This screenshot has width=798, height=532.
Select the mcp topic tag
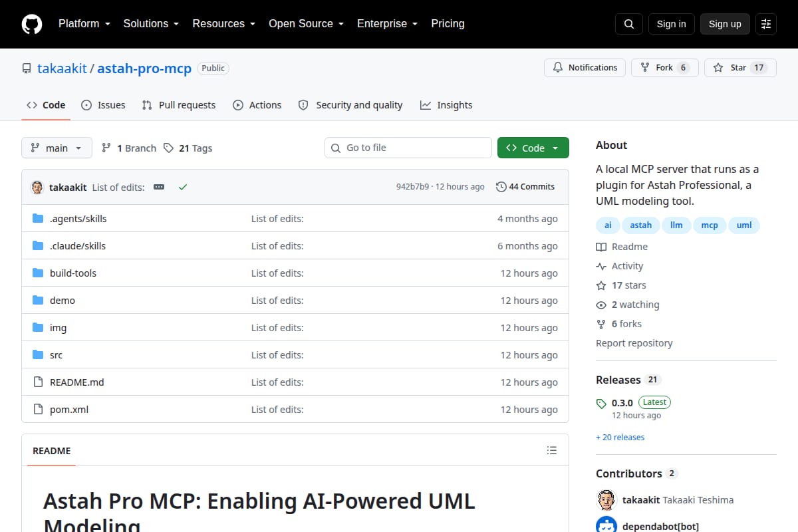click(x=710, y=225)
